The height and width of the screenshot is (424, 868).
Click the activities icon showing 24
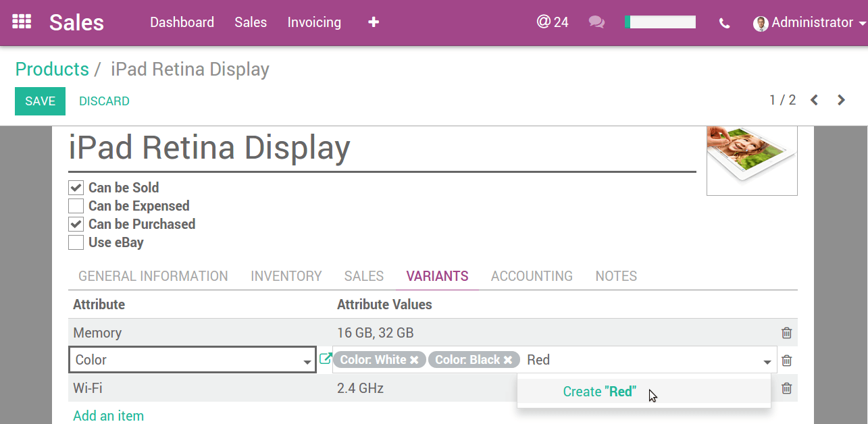click(553, 22)
